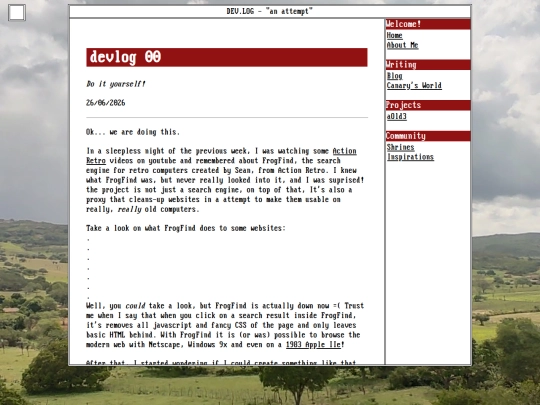
Task: Open Canary's World link
Action: (414, 85)
